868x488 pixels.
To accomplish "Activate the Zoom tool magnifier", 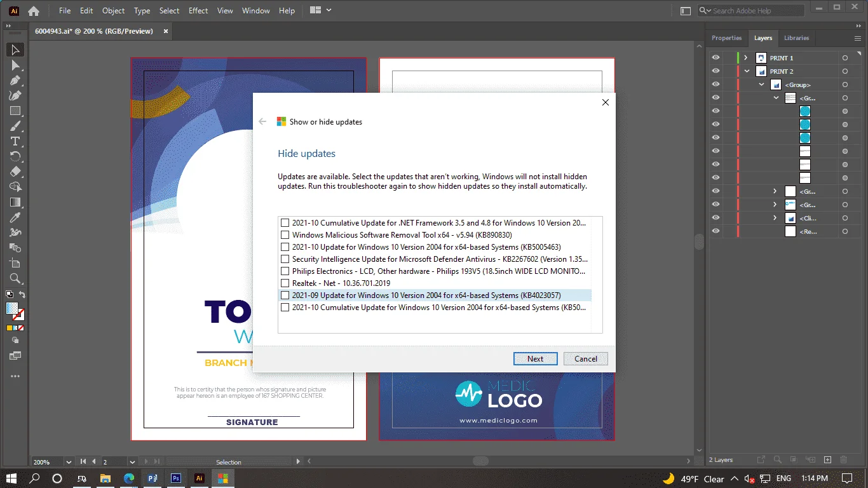I will click(16, 278).
